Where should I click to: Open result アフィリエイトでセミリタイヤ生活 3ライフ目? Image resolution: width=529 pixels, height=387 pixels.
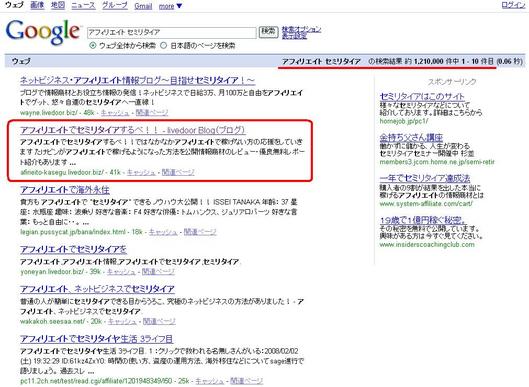96,339
